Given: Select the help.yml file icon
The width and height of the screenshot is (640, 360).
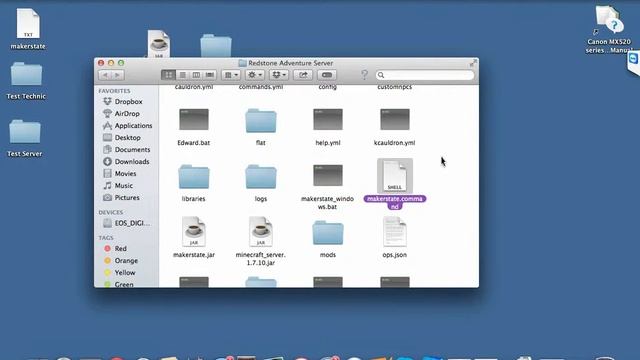Looking at the screenshot, I should point(328,120).
